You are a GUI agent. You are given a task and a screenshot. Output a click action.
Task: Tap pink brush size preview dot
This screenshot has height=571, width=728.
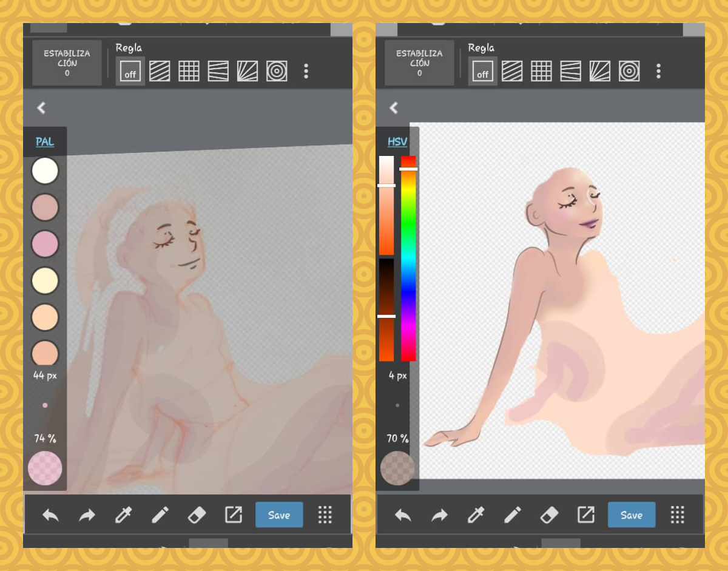click(45, 405)
